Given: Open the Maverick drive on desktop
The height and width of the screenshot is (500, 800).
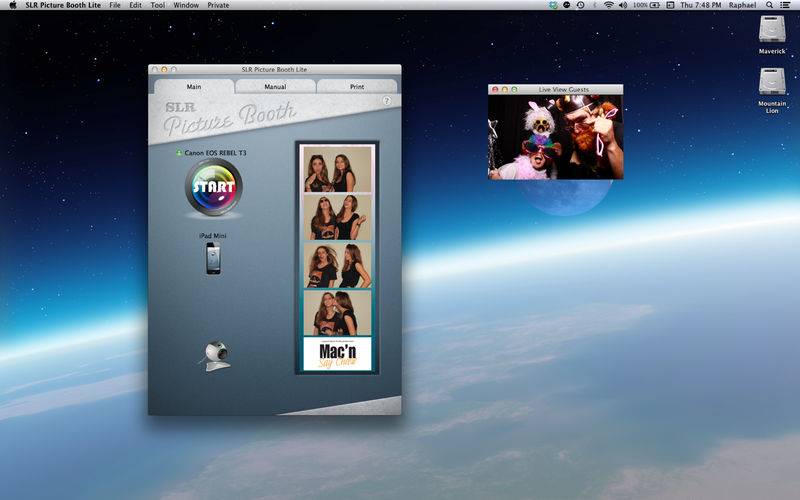Looking at the screenshot, I should (772, 30).
